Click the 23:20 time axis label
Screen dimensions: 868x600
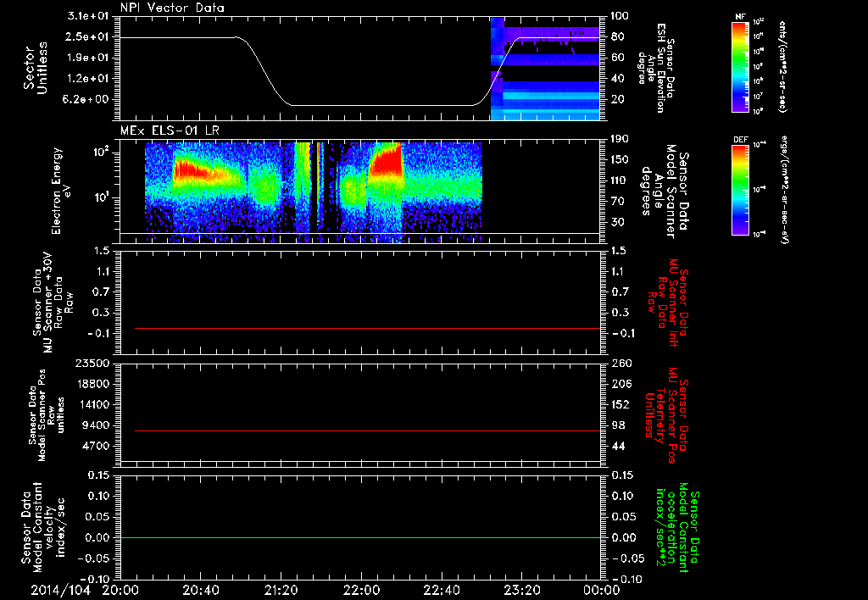tap(521, 590)
